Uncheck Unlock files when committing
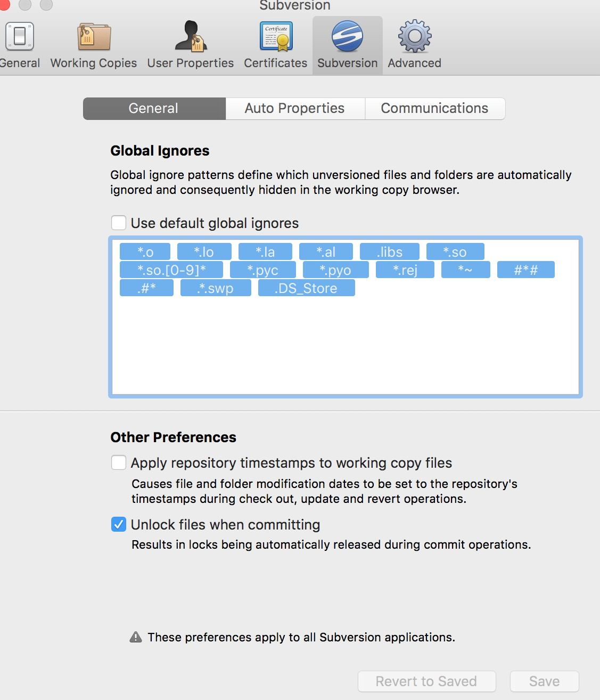 (119, 524)
